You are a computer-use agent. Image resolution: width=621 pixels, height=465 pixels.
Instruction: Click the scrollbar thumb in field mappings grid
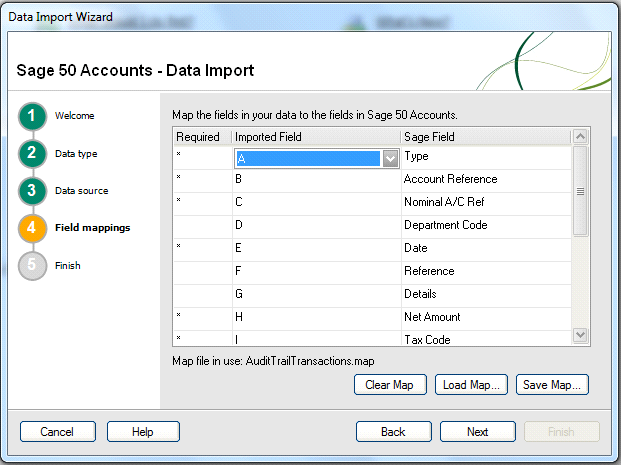point(580,190)
